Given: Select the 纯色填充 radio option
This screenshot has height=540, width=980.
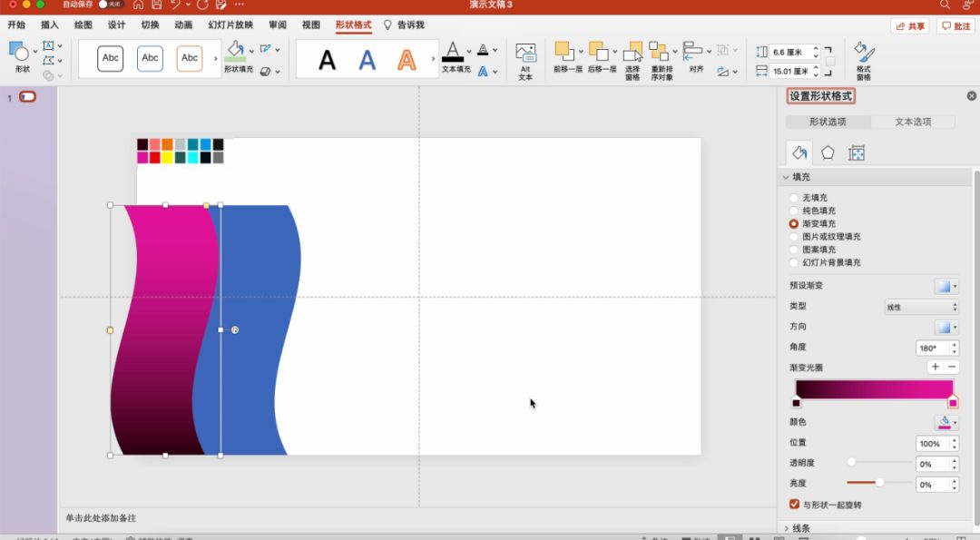Looking at the screenshot, I should tap(794, 211).
